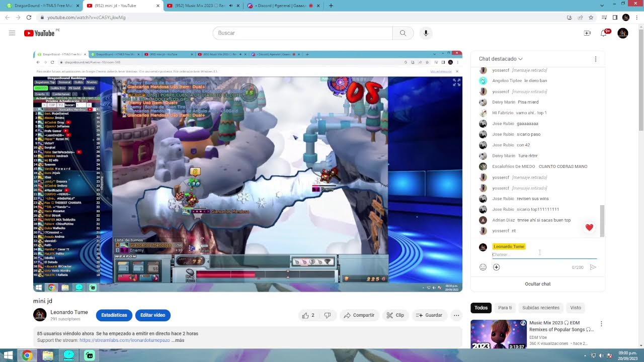This screenshot has width=644, height=362.
Task: Open the Chrome side panel
Action: pos(615,17)
